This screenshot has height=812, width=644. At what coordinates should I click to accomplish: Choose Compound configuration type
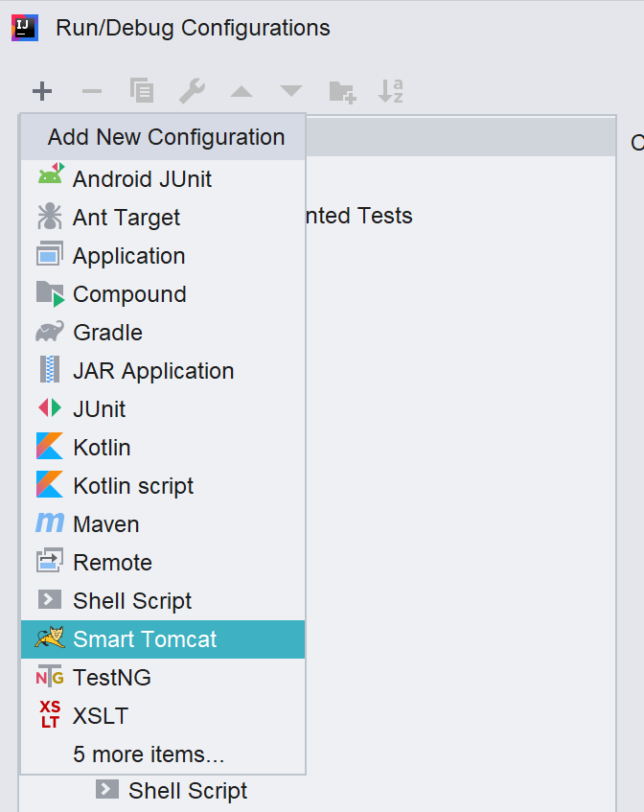163,294
